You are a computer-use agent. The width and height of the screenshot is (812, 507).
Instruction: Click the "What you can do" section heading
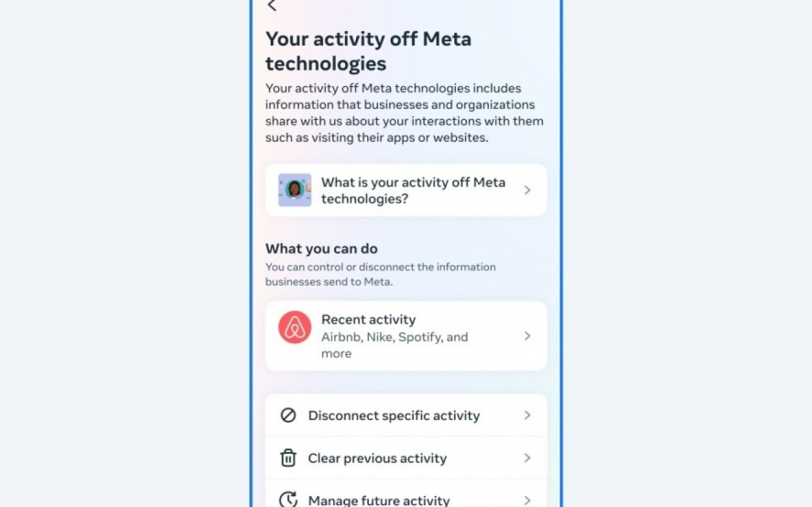(x=321, y=248)
